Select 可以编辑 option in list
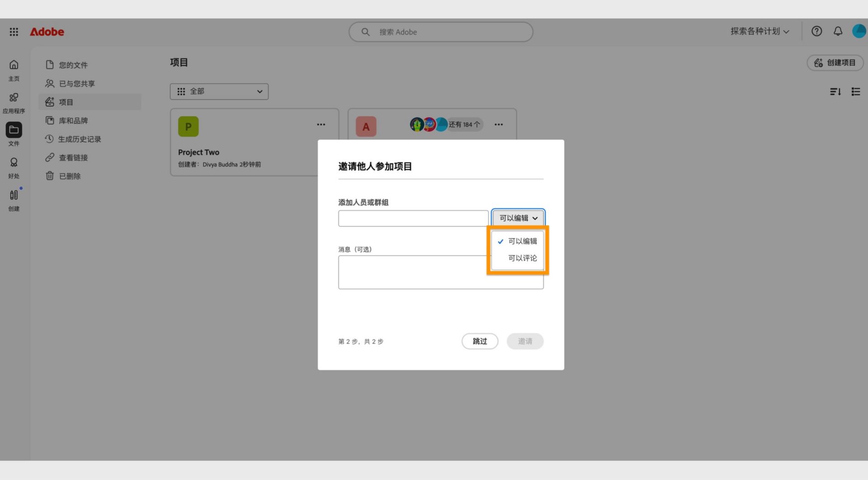868x480 pixels. [518, 241]
